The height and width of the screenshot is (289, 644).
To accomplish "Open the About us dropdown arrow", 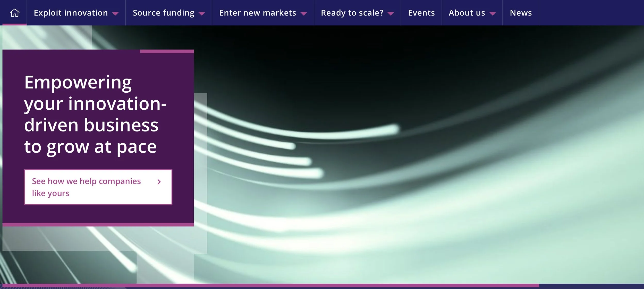I will (492, 14).
